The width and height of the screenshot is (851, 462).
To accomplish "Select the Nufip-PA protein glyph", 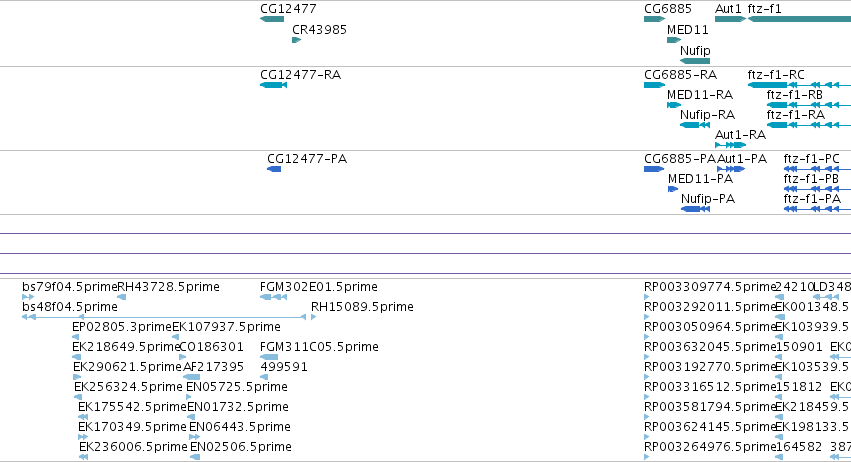I will pyautogui.click(x=695, y=209).
